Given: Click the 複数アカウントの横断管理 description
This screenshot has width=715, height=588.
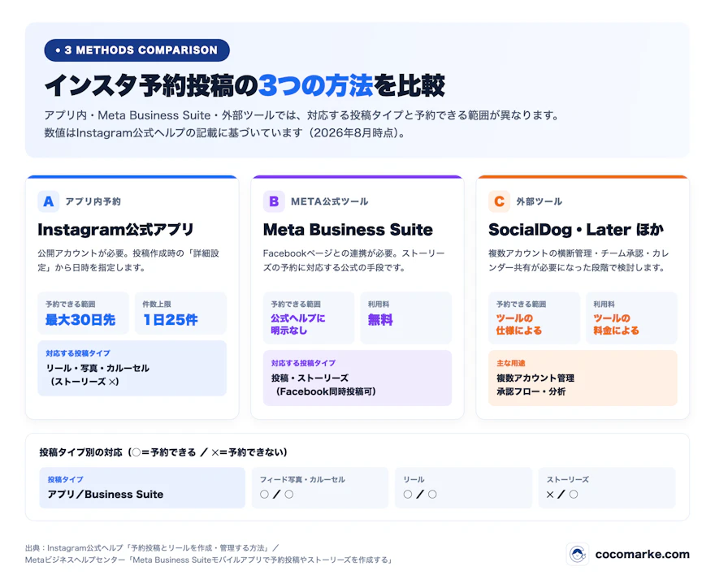Looking at the screenshot, I should 578,260.
